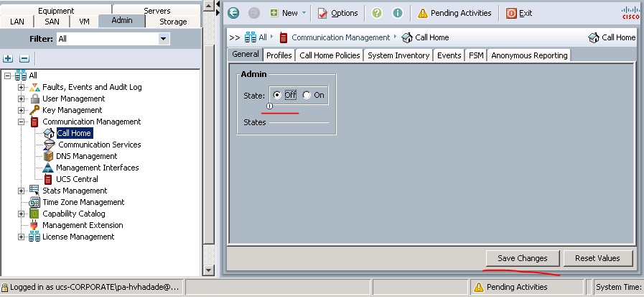Image resolution: width=644 pixels, height=297 pixels.
Task: Switch to the Servers tab
Action: click(157, 10)
